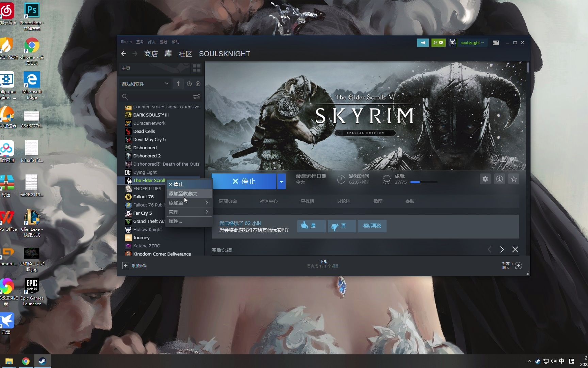Screen dimensions: 588x368
Task: Open advanced library filter settings icon
Action: pos(197,97)
